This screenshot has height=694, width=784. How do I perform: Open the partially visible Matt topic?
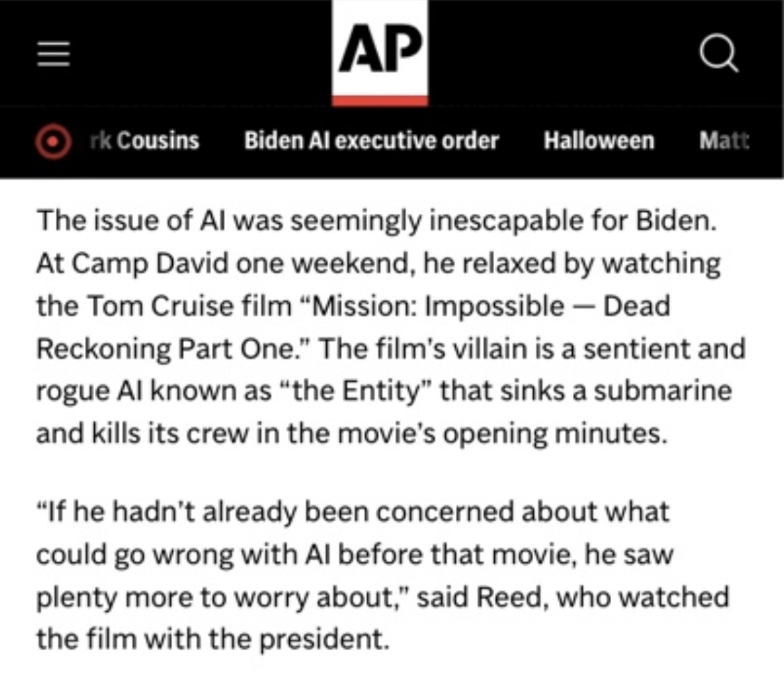(724, 141)
